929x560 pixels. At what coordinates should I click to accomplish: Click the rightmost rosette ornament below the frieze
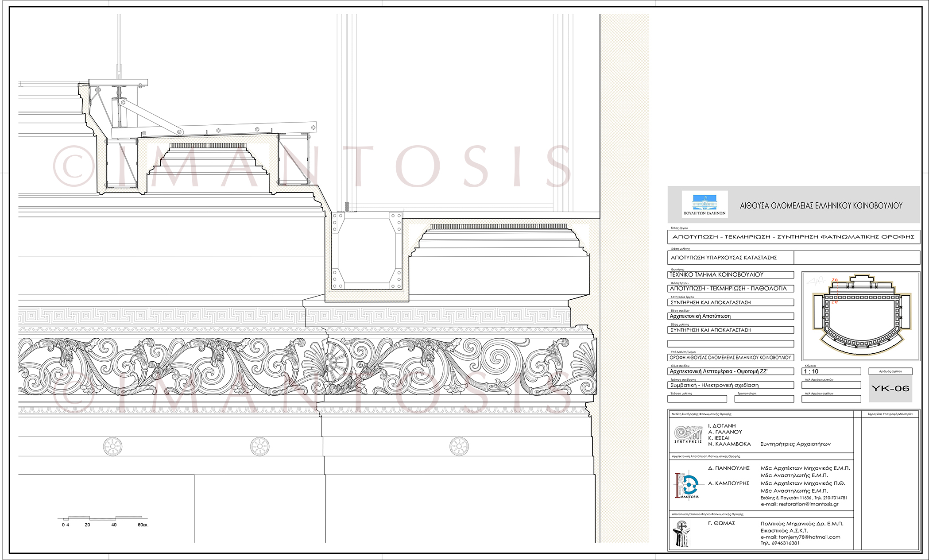click(459, 446)
